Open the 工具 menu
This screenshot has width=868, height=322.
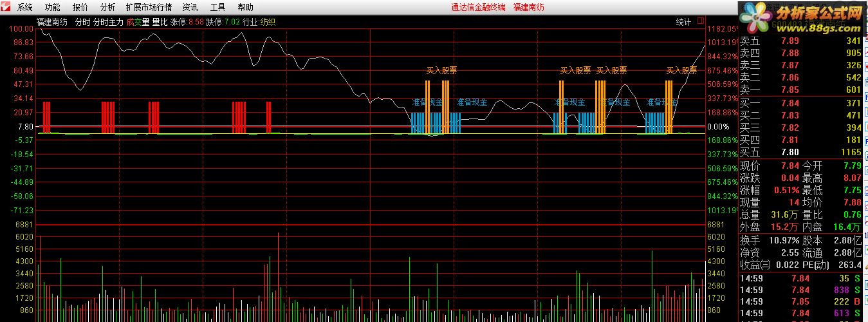coord(217,7)
